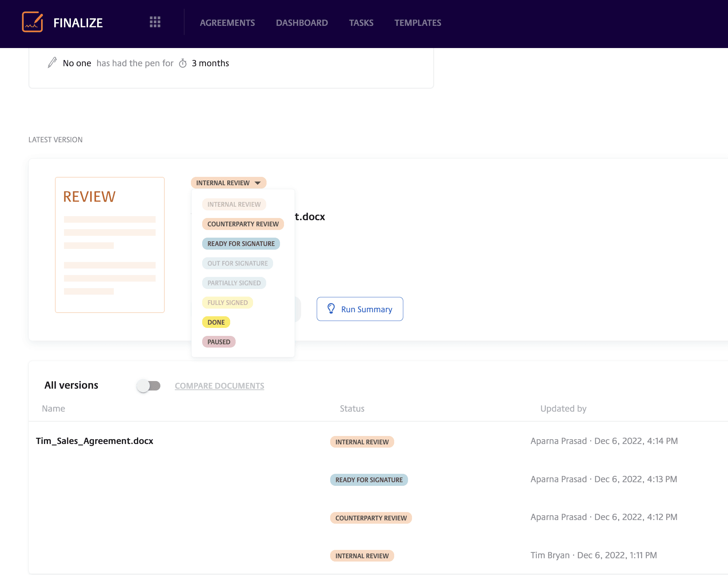Set status to Done
728x575 pixels.
(216, 322)
